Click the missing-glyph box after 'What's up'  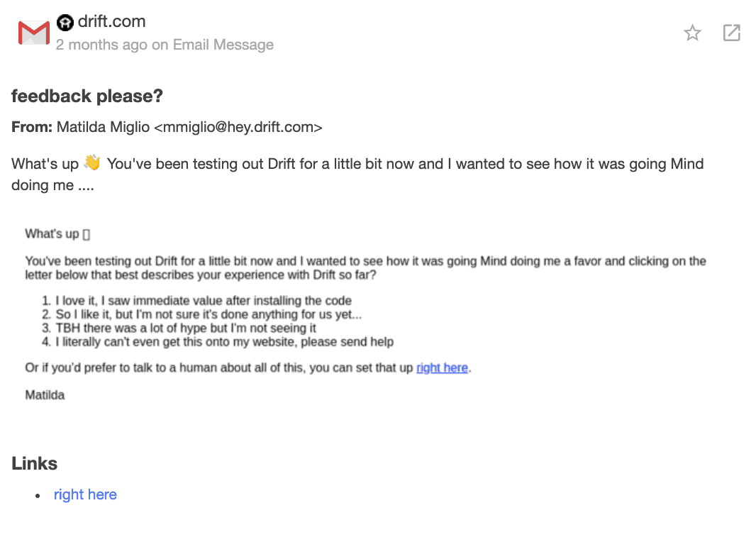coord(87,234)
